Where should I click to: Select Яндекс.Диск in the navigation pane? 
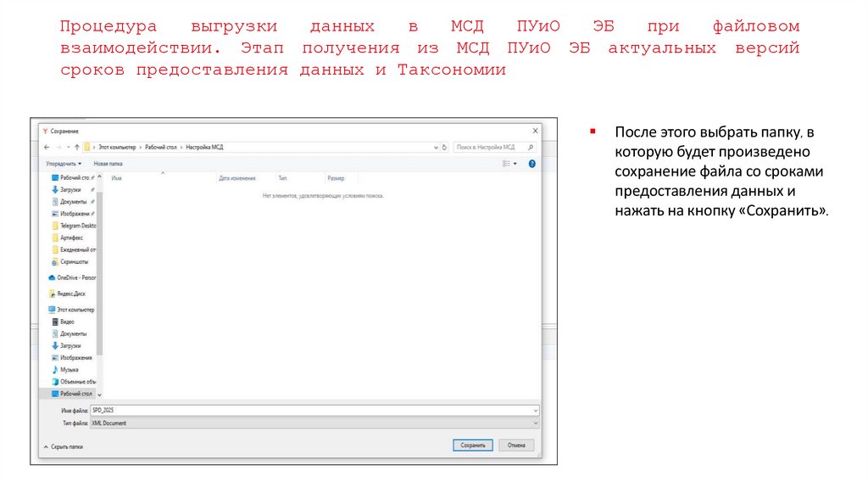coord(68,294)
